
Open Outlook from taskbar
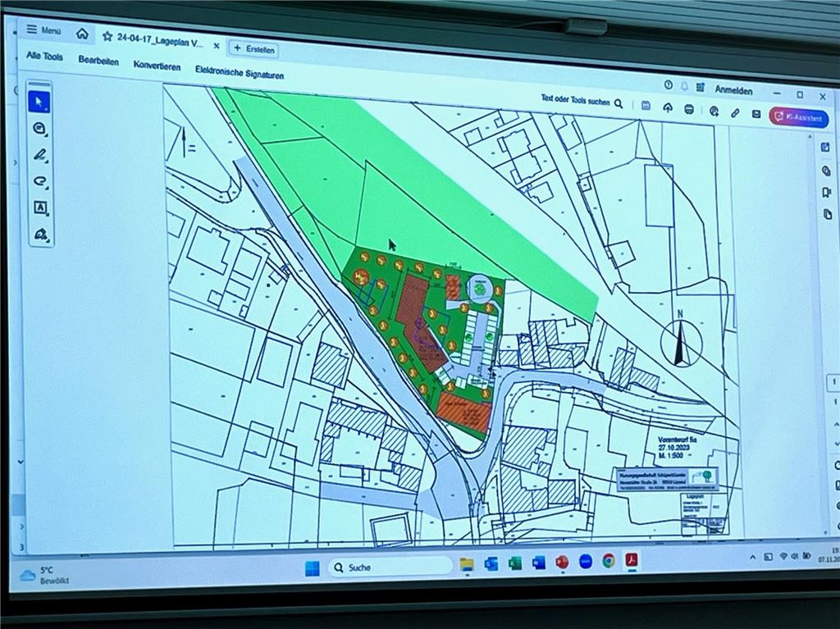[491, 563]
